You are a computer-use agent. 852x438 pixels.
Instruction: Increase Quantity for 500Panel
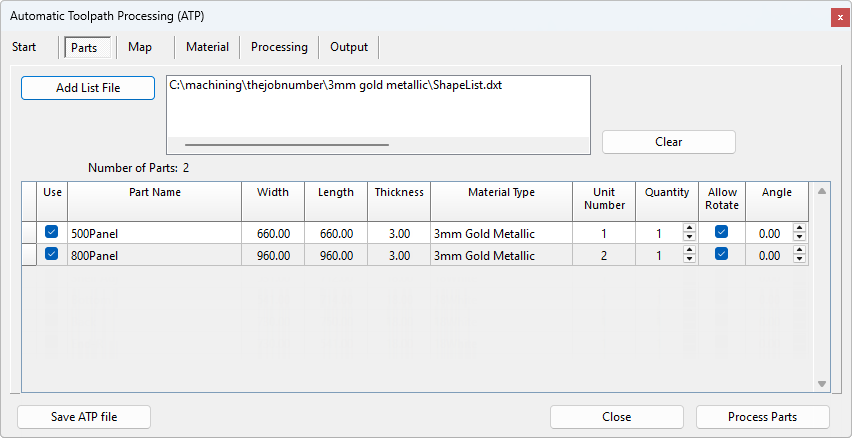pyautogui.click(x=689, y=228)
